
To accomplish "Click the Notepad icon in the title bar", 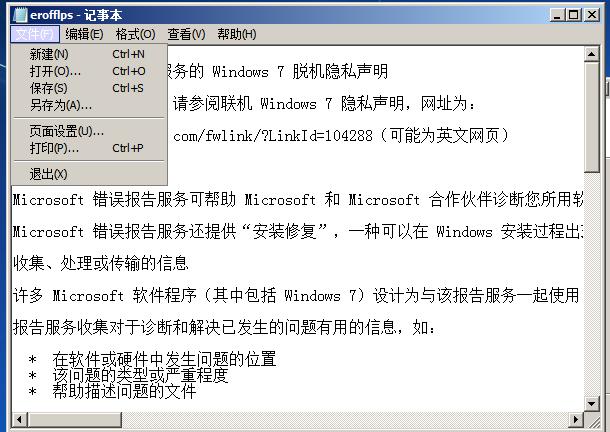I will [20, 15].
